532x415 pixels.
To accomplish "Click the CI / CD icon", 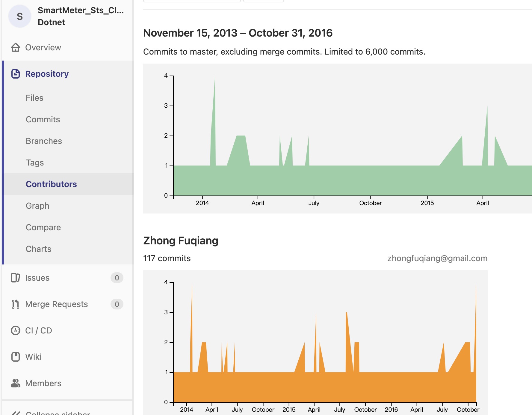I will (x=16, y=330).
